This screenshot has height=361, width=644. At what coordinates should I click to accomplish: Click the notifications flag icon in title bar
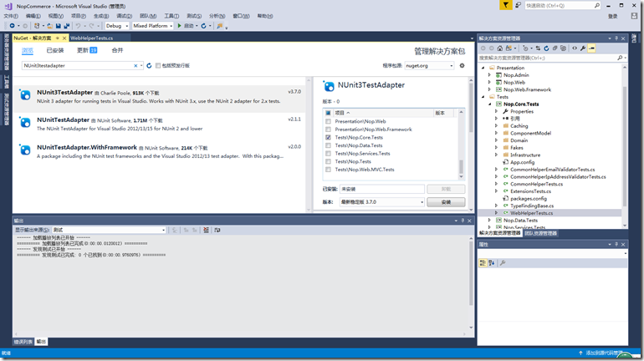pos(506,5)
